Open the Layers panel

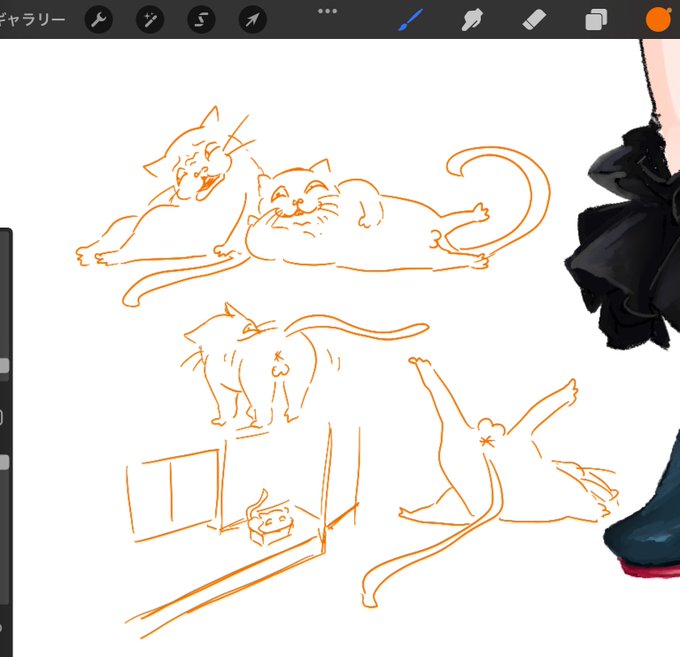tap(596, 20)
